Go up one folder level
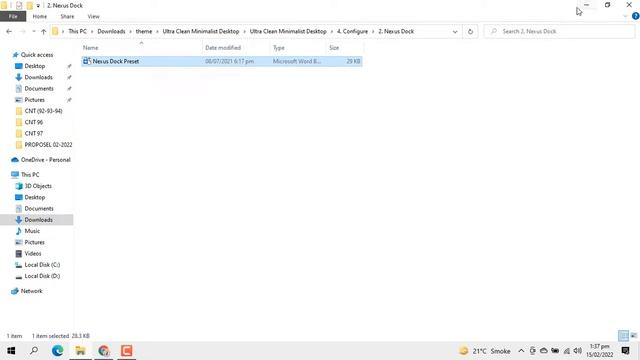640x360 pixels. coord(43,31)
